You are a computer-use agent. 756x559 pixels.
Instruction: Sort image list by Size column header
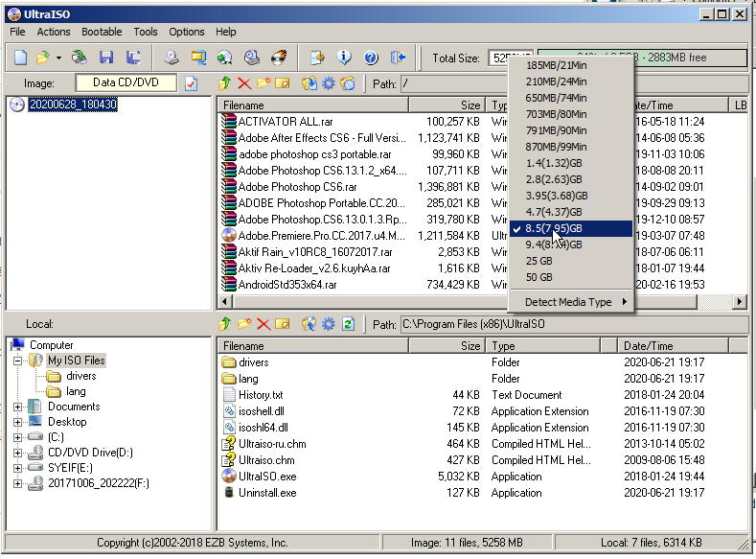(x=447, y=105)
